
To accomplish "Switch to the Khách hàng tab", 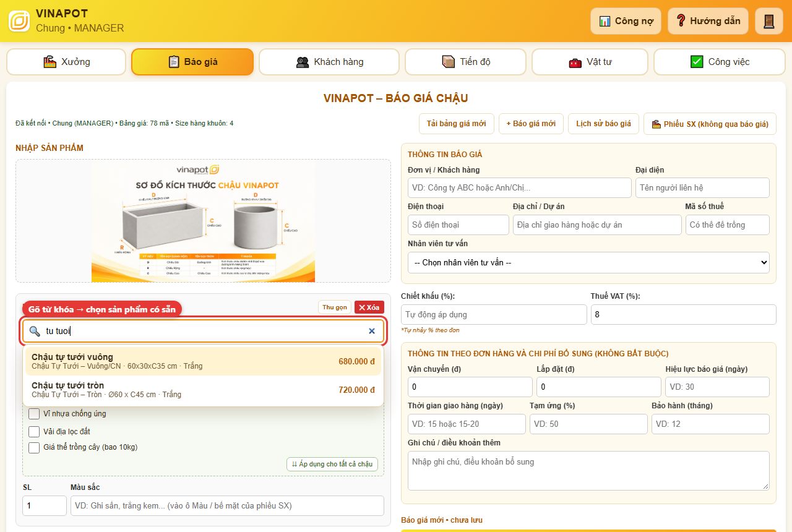I will (x=329, y=62).
